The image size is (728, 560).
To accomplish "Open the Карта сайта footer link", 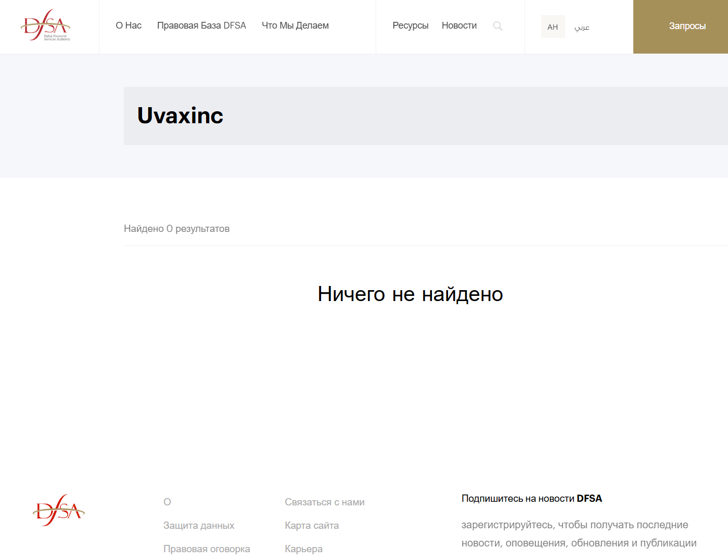I will pos(312,526).
